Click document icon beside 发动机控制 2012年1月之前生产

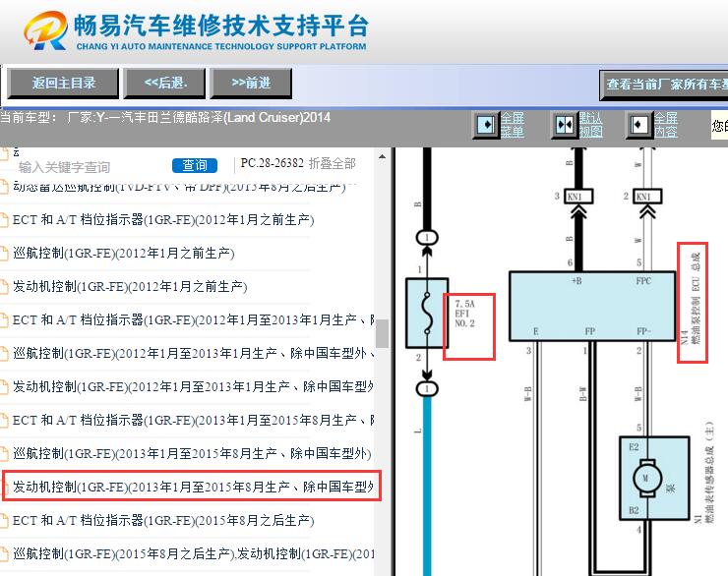pos(4,287)
